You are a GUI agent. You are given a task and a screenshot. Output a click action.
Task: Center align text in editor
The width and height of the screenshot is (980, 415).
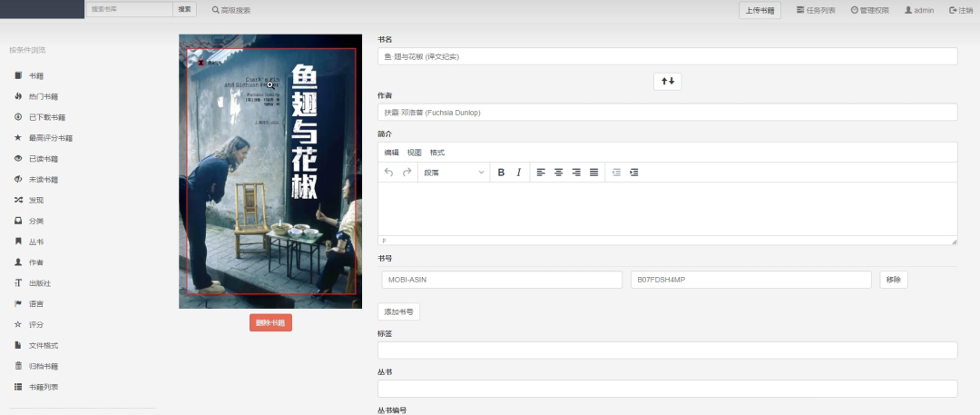(559, 173)
